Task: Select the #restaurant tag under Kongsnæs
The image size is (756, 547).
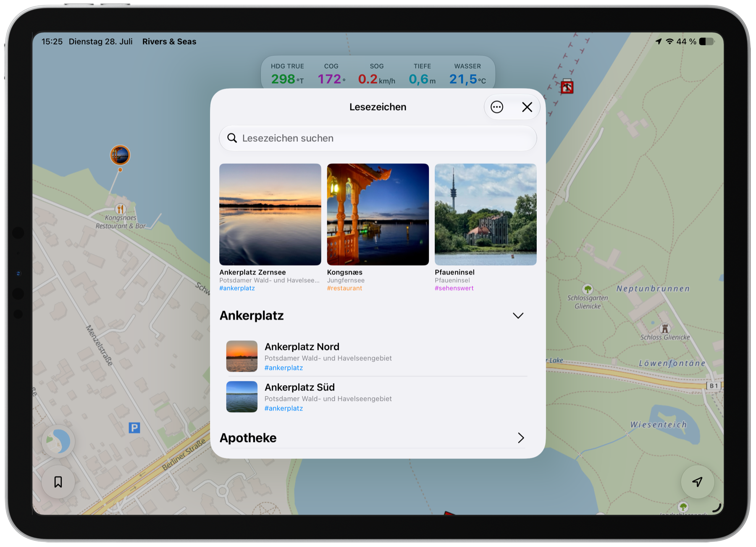Action: (x=344, y=288)
